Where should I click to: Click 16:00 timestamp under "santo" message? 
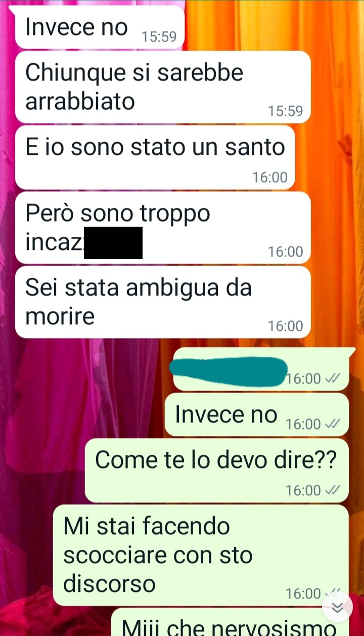(270, 177)
